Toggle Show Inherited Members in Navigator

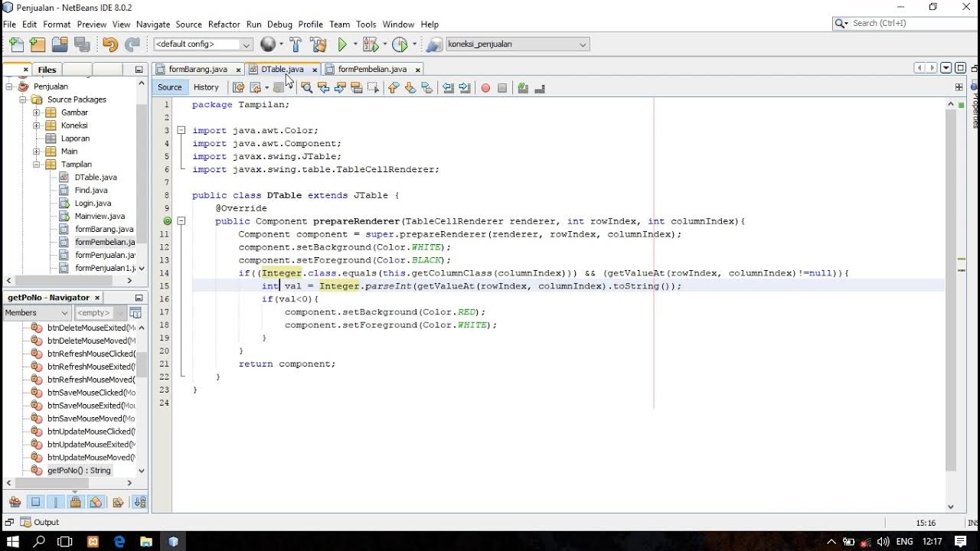(15, 502)
